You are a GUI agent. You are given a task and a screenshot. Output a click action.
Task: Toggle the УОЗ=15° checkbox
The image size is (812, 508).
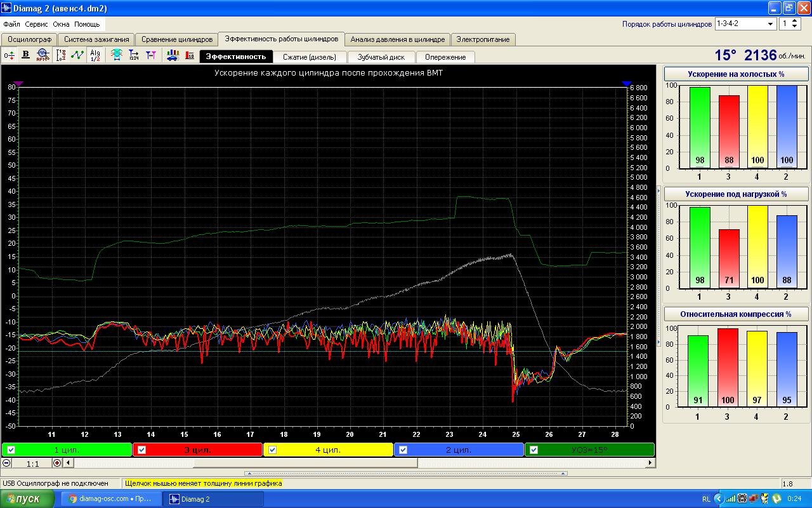coord(534,450)
